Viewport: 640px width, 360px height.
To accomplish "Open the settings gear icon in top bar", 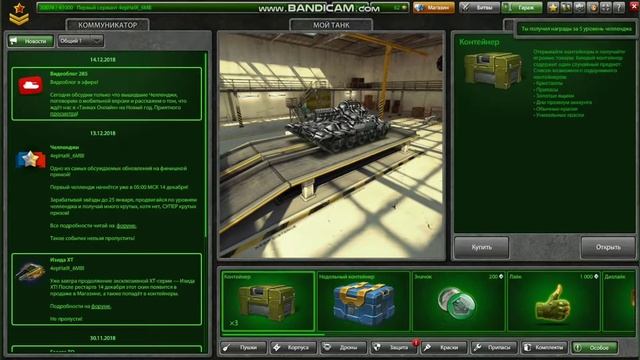I will coord(592,7).
